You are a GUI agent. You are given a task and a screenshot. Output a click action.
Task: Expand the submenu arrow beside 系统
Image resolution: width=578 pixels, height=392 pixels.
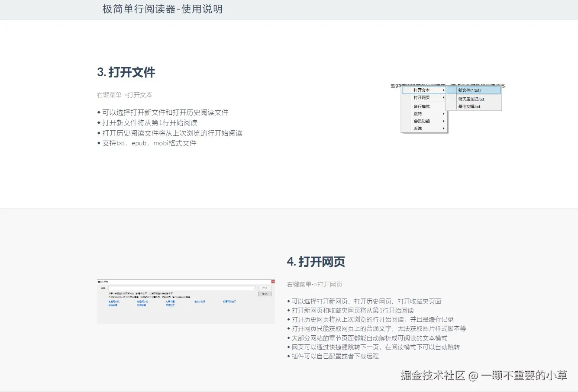(x=443, y=129)
